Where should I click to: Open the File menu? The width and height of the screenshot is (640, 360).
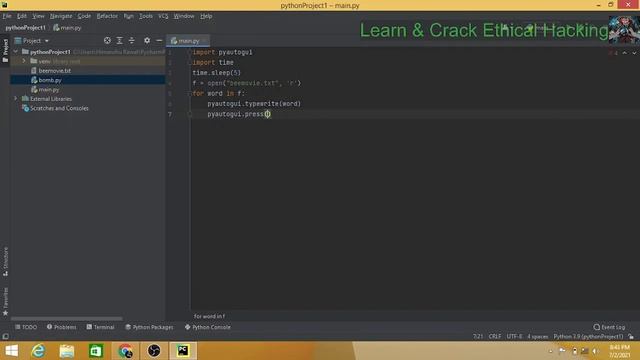7,16
